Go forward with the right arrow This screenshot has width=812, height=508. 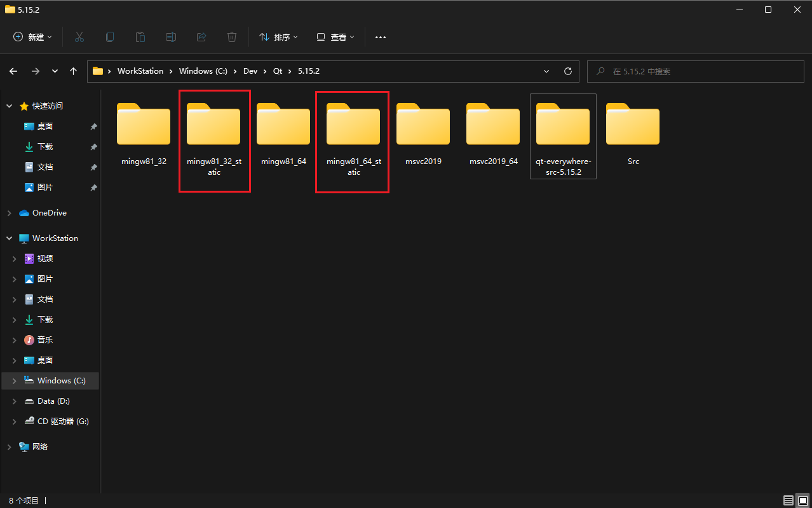36,71
